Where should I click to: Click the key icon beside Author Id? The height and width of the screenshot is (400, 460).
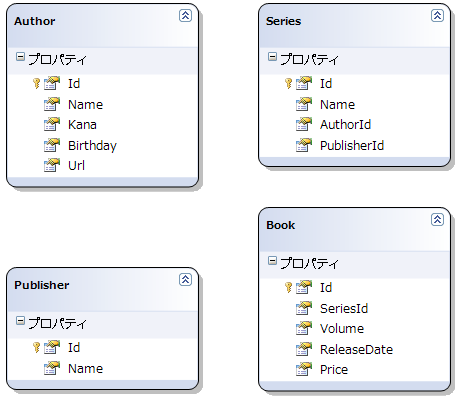pos(36,83)
